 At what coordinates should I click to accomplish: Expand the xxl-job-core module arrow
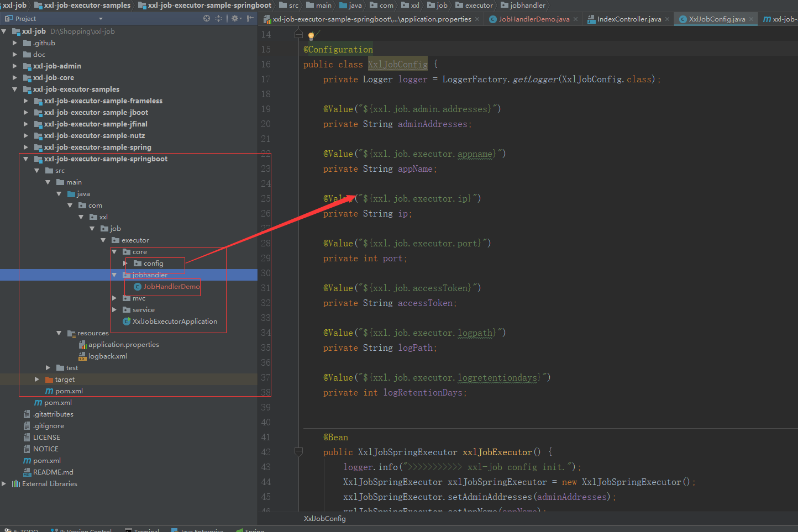15,77
